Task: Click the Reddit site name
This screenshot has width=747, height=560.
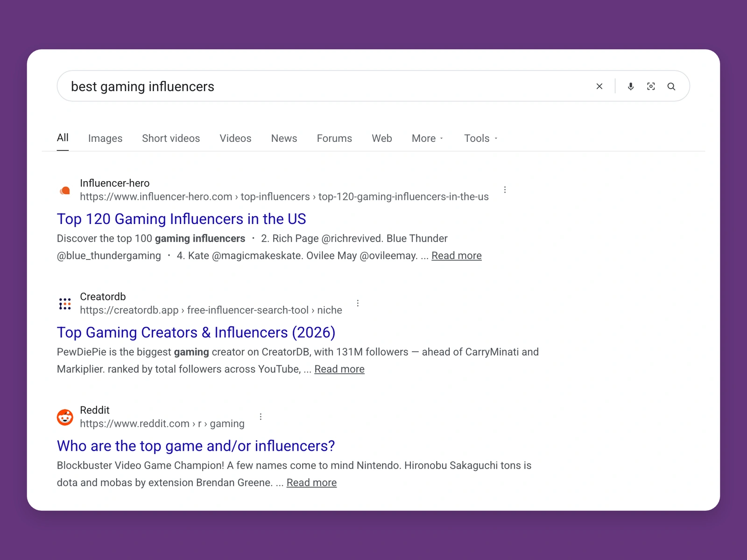Action: pyautogui.click(x=95, y=410)
